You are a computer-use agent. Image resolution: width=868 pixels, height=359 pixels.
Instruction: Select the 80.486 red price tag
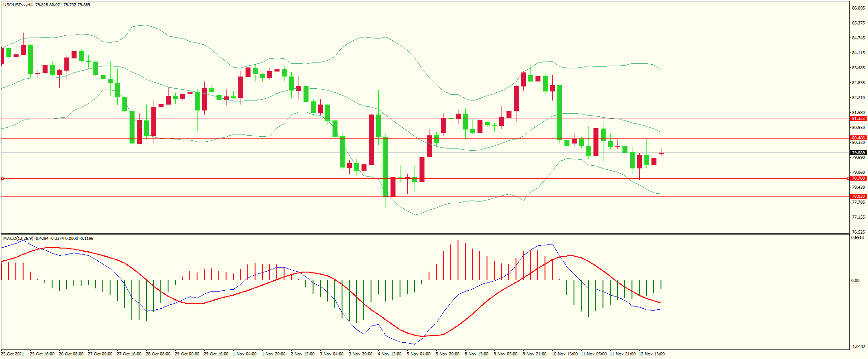point(858,138)
